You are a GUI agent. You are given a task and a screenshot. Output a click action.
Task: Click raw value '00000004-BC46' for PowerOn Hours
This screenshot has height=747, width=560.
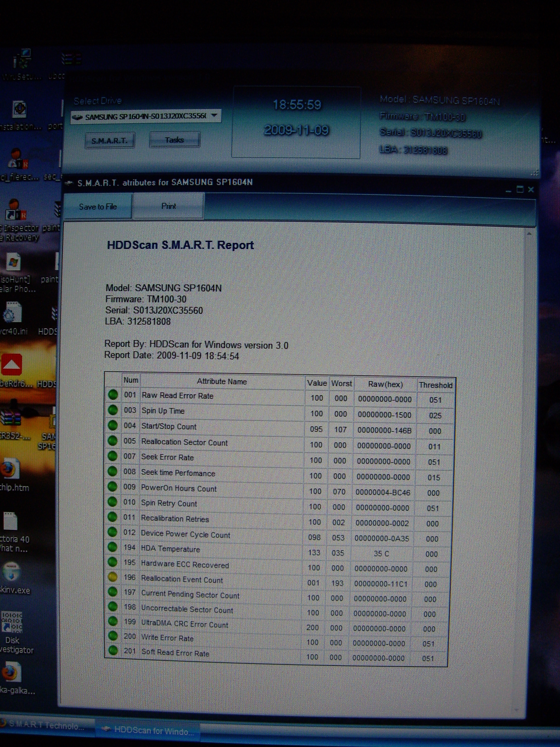tap(383, 492)
